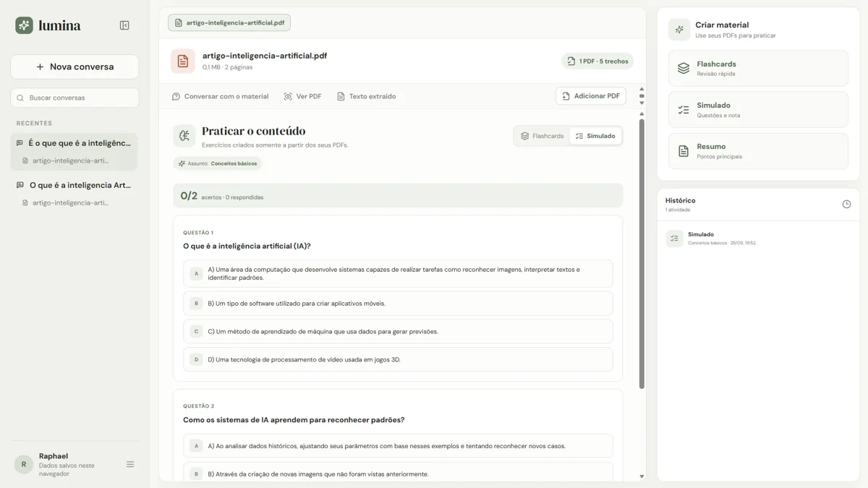Viewport: 868px width, 488px height.
Task: Open the Simulado entry in Histórico
Action: [758, 239]
